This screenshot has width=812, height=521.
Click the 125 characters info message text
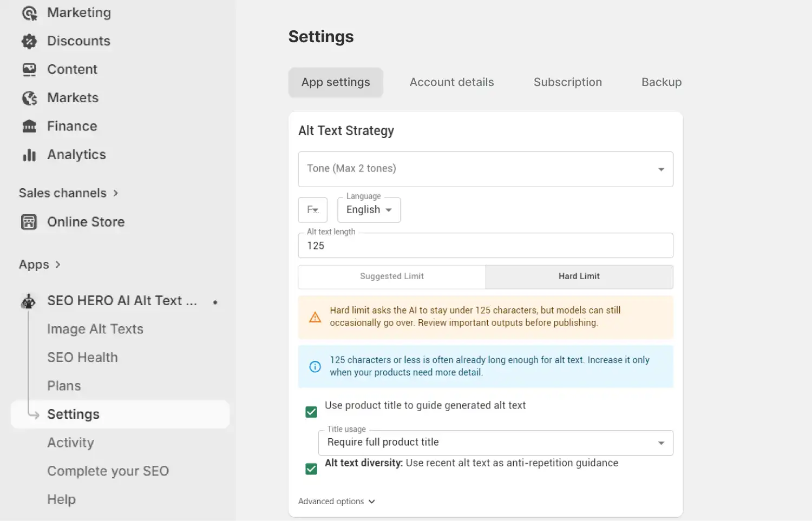pyautogui.click(x=489, y=366)
